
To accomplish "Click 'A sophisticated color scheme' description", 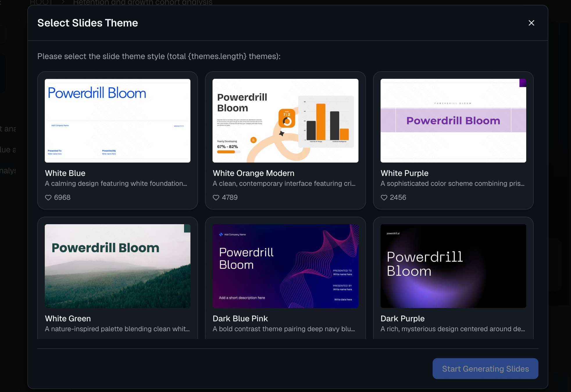I will tap(452, 183).
